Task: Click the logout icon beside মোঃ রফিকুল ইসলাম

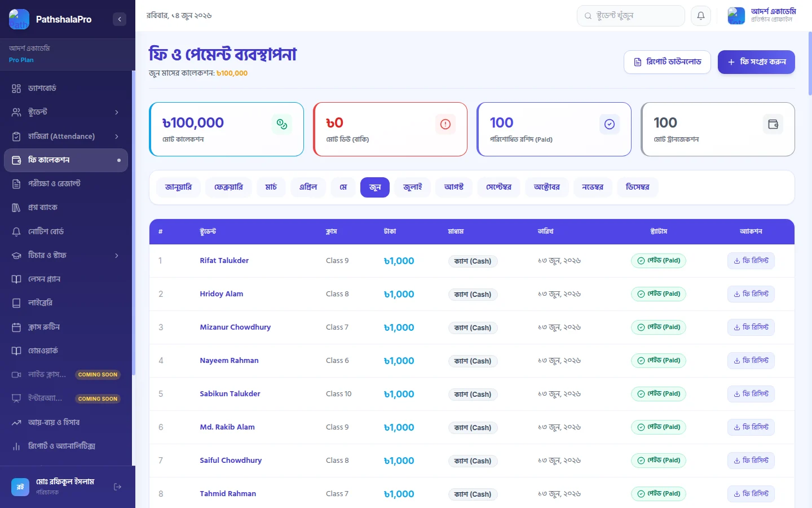Action: tap(118, 487)
